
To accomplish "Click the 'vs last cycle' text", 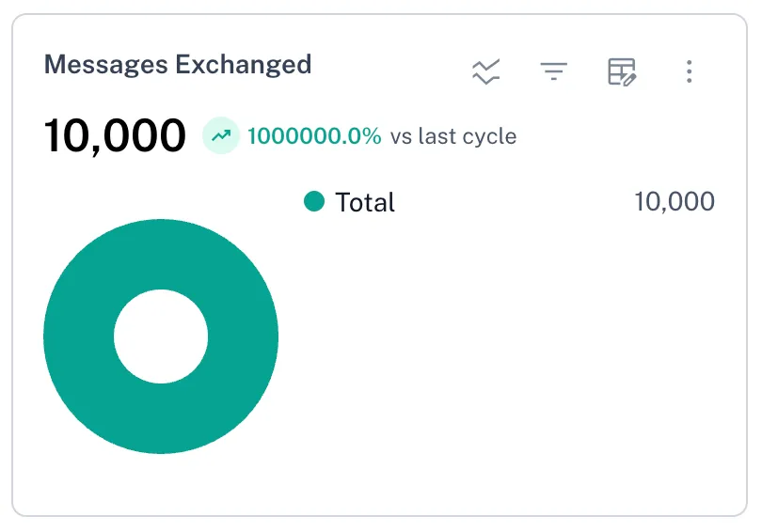I will (x=453, y=136).
